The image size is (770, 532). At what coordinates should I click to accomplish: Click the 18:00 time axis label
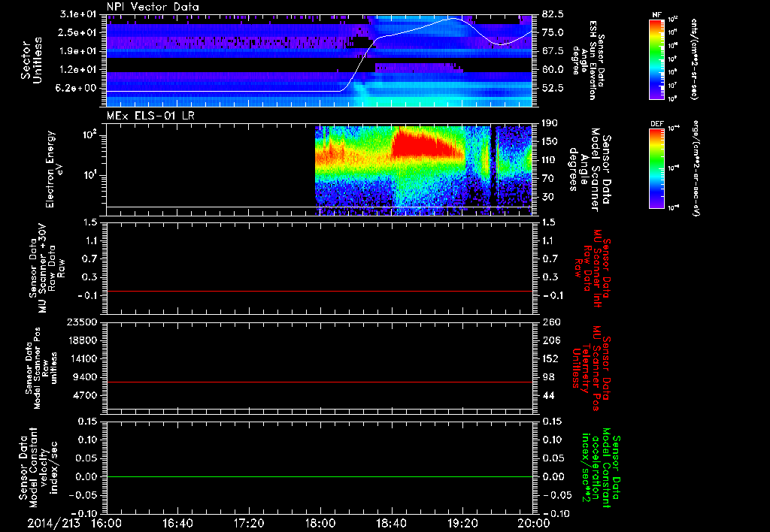click(x=320, y=523)
